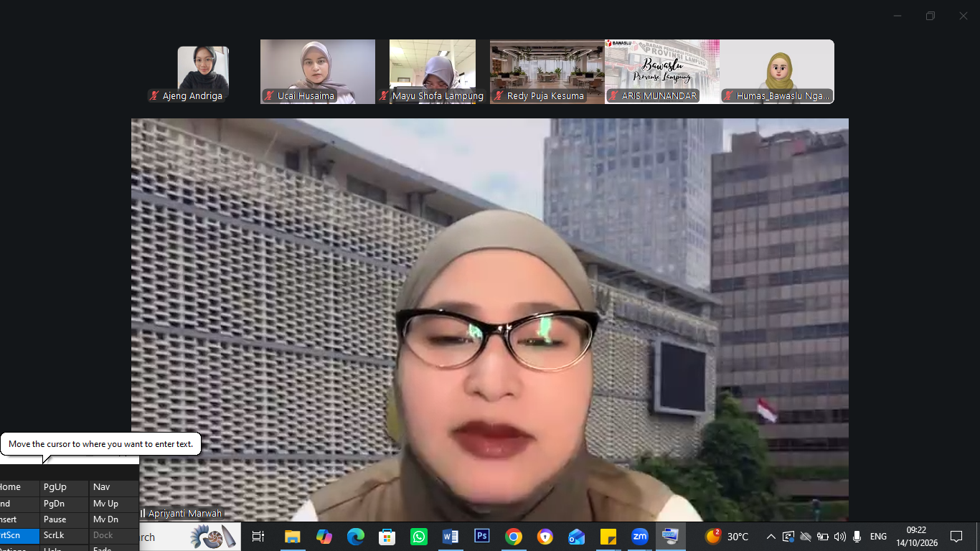
Task: Click the cloud sync icon in system tray
Action: [x=806, y=537]
